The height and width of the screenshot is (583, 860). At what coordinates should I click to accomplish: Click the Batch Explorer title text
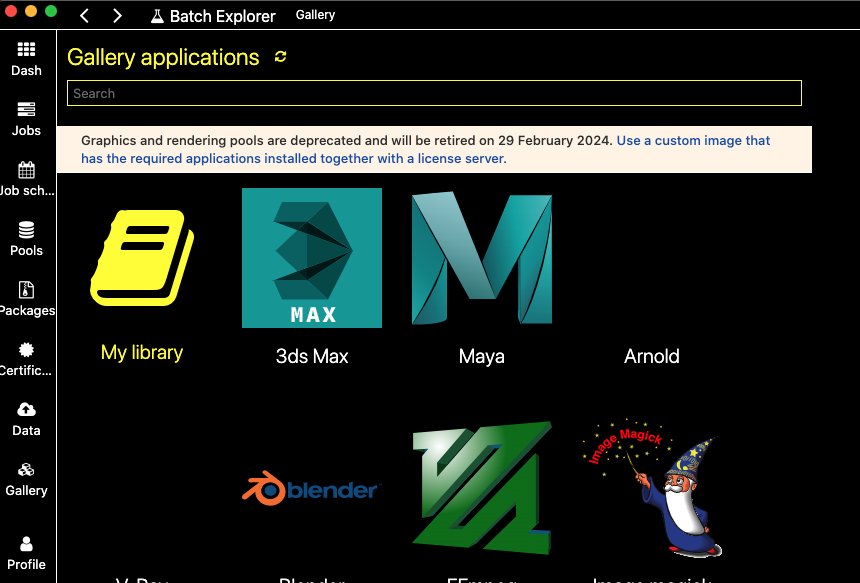[x=222, y=16]
